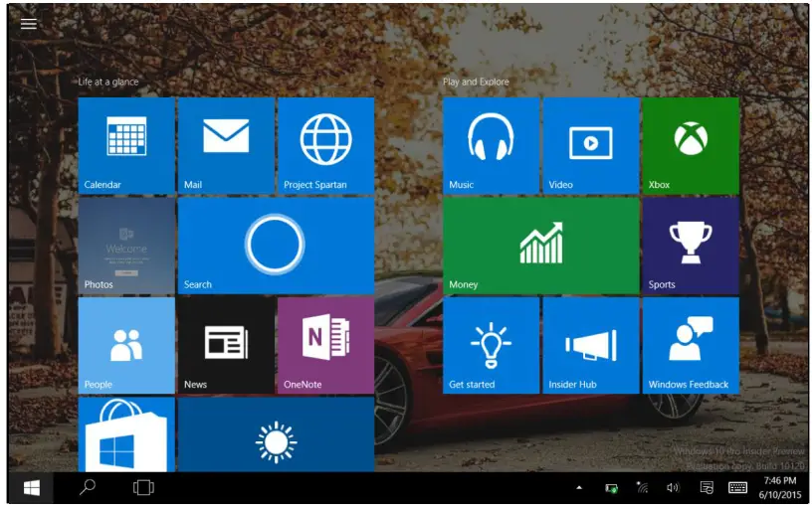Screen dimensions: 812x511
Task: Open the People tile
Action: (x=126, y=346)
